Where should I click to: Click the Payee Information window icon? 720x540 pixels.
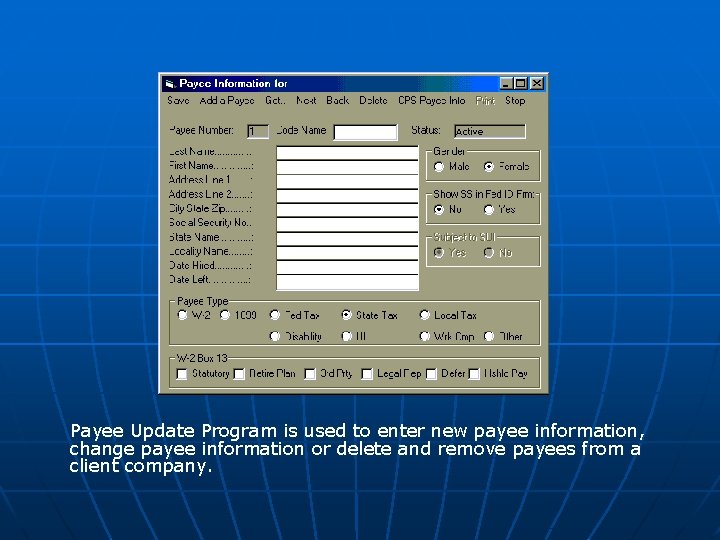click(x=170, y=84)
